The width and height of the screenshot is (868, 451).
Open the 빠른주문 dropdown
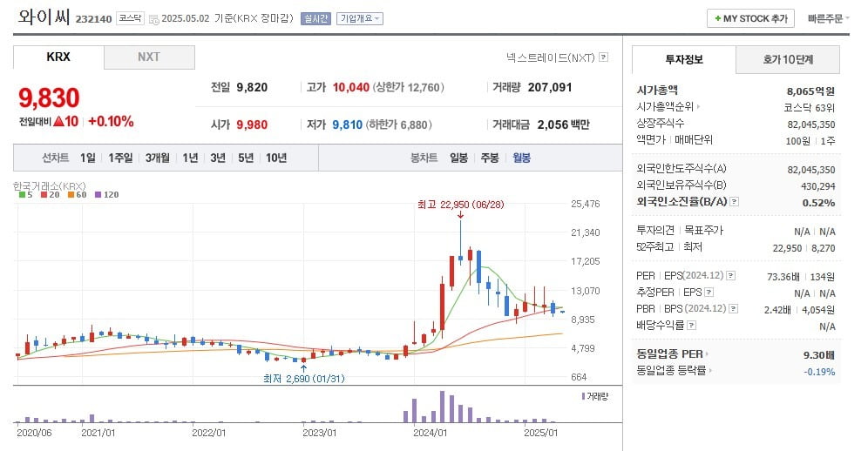click(828, 18)
